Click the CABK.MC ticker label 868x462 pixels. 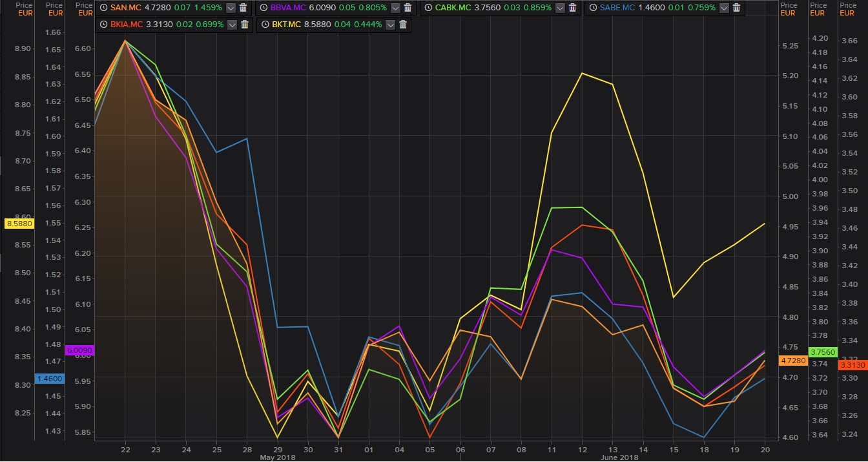click(454, 8)
